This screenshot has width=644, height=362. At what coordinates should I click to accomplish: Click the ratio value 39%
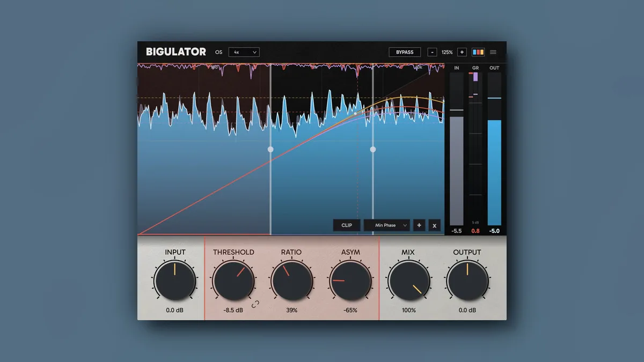(x=291, y=311)
